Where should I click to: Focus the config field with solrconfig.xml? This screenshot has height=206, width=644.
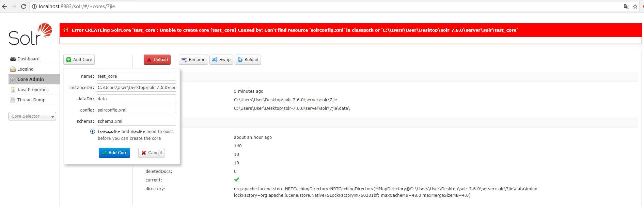coord(136,110)
